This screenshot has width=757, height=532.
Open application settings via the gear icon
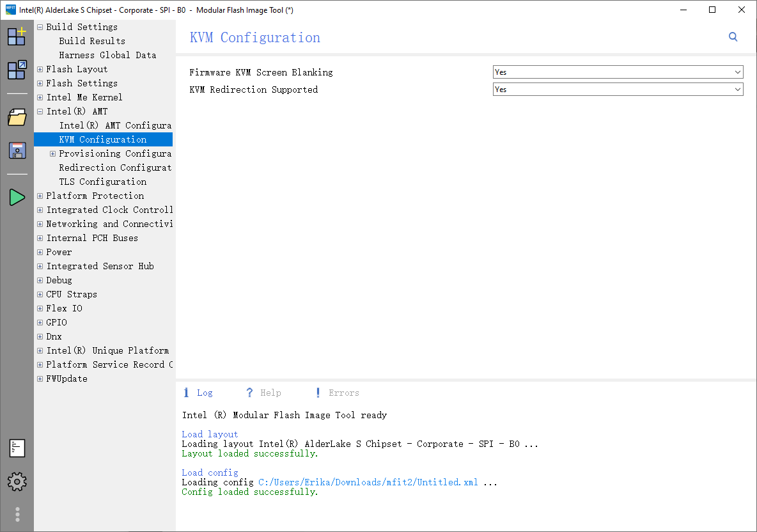[16, 481]
